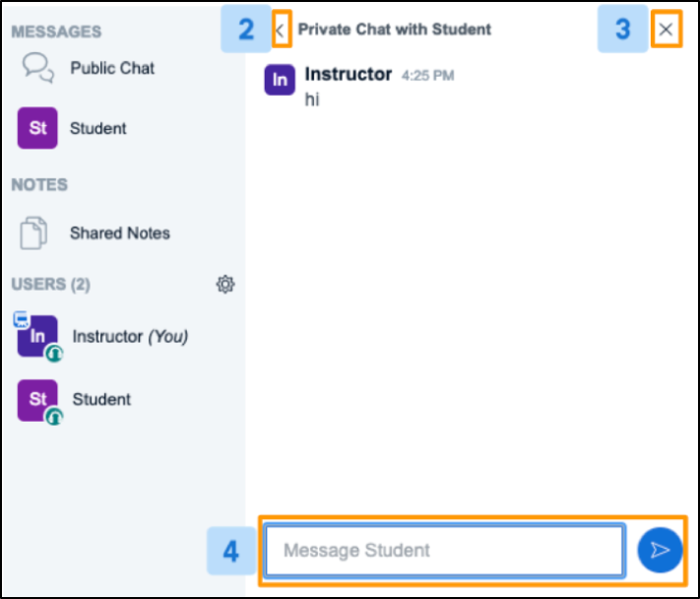Select Student name in the users list
Image resolution: width=700 pixels, height=599 pixels.
coord(101,400)
